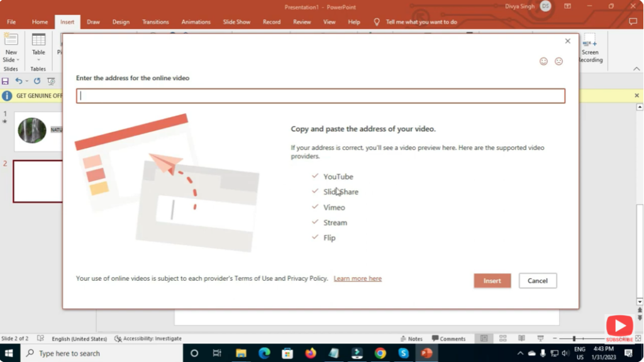Switch to Normal view icon

(x=484, y=338)
